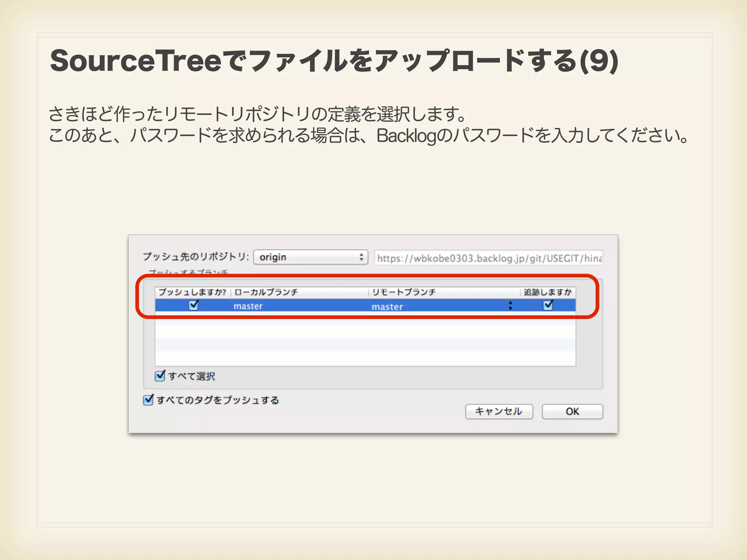747x560 pixels.
Task: Click the sentence about リモートリポジトリの定義
Action: point(257,114)
